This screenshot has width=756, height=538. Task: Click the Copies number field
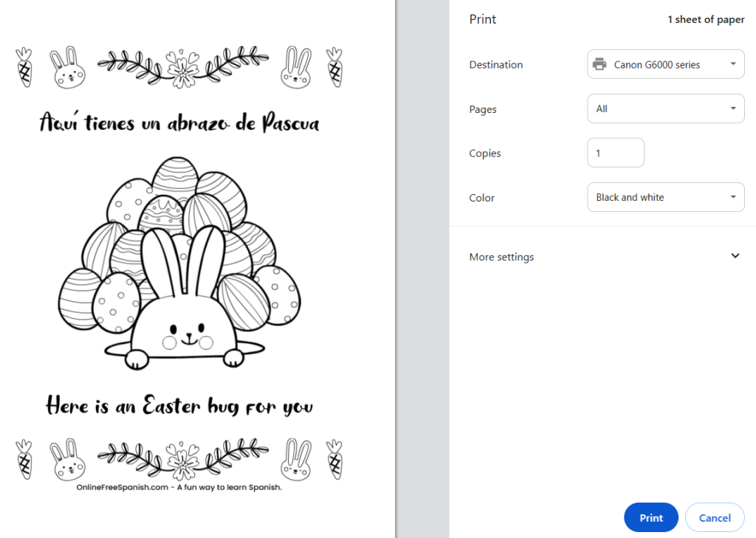click(x=615, y=153)
